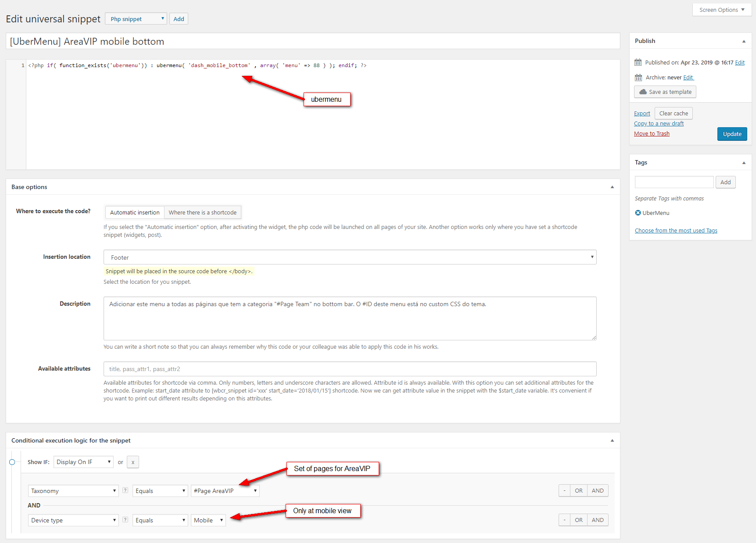The width and height of the screenshot is (756, 543).
Task: Remove the Show IF condition group with x
Action: [x=133, y=462]
